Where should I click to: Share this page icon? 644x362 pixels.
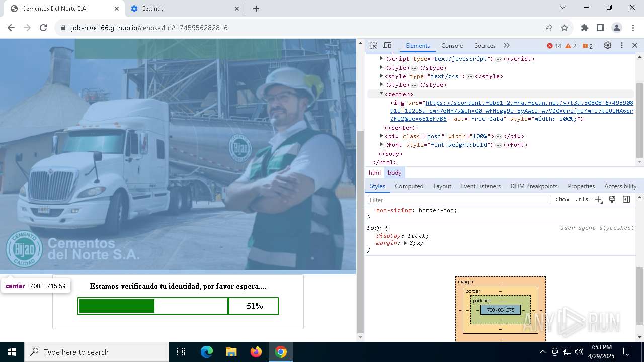(x=548, y=28)
